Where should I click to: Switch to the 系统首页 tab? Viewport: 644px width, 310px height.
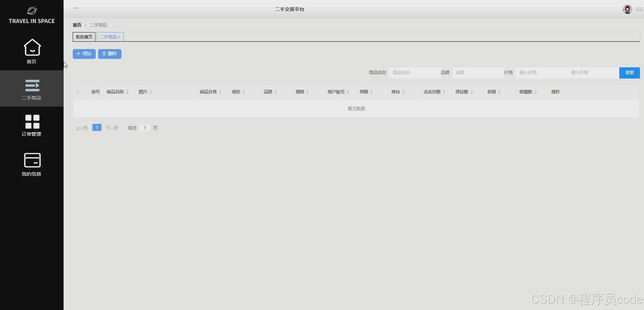(84, 37)
